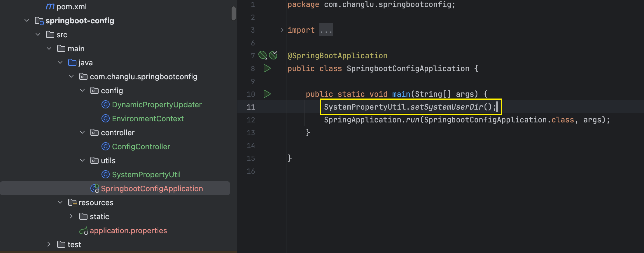Click the runnable class icon of SpringbootConfigApplication
This screenshot has height=253, width=644.
pyautogui.click(x=95, y=189)
